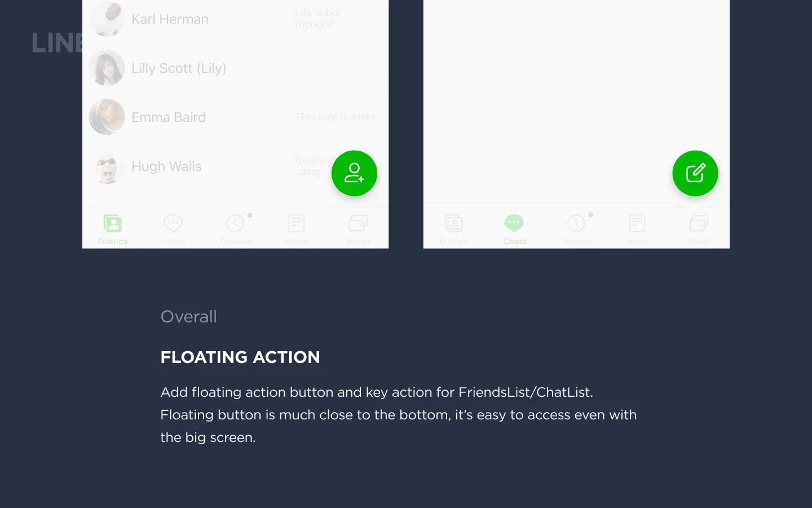The image size is (812, 508).
Task: Open Chats tab in left phone mockup
Action: [x=174, y=228]
